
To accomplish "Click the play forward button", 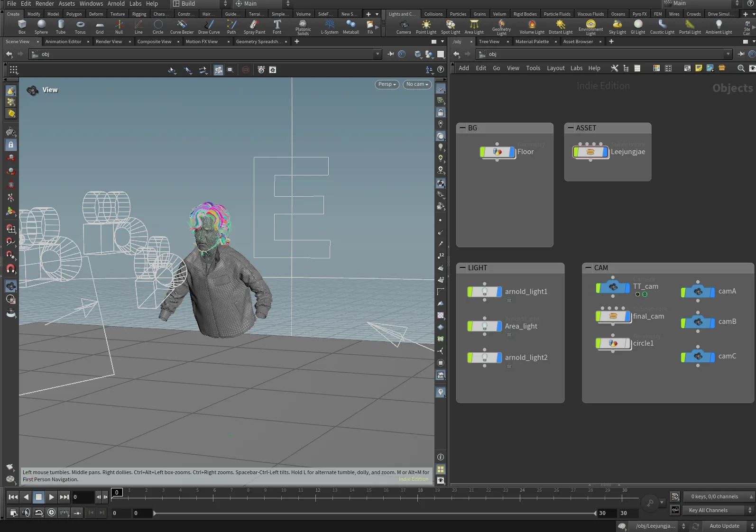I will 52,497.
